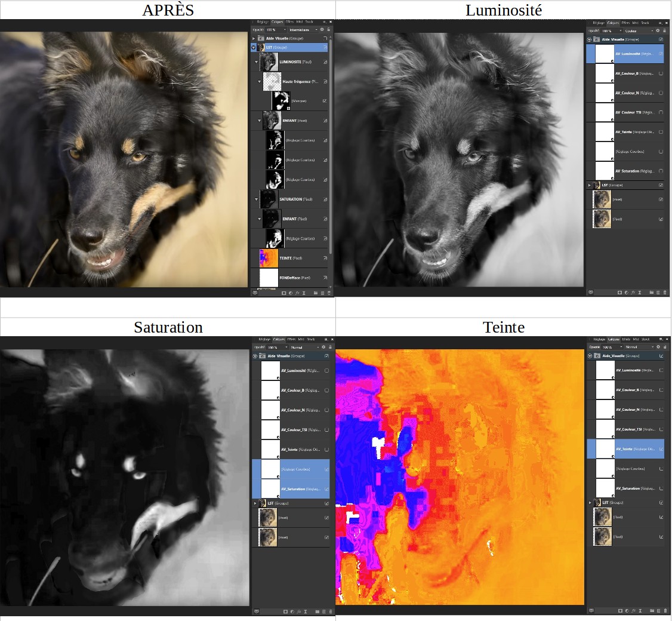
Task: Select the AV_Couleur_TSI layer in Saturation panel
Action: [291, 429]
